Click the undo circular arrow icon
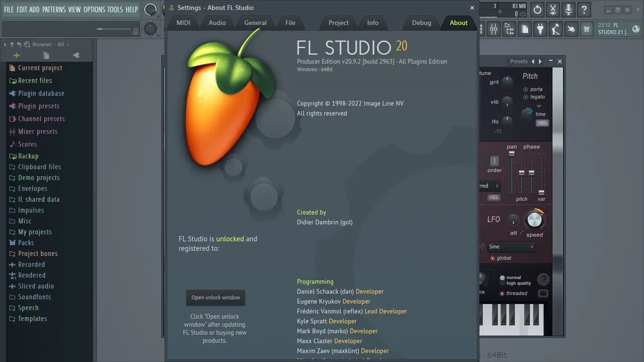Viewport: 644px width, 362px height. tap(537, 9)
